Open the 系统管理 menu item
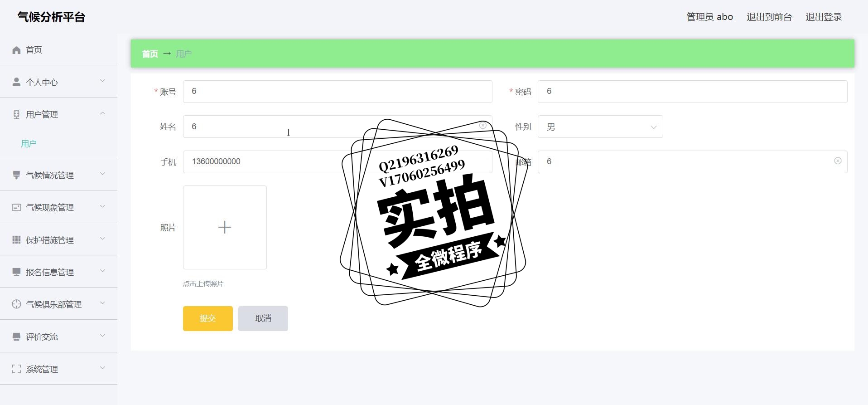The width and height of the screenshot is (868, 405). (58, 369)
